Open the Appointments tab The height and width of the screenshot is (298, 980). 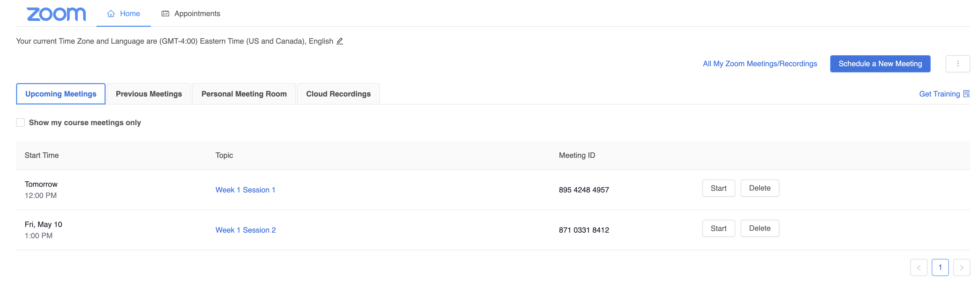(x=191, y=14)
